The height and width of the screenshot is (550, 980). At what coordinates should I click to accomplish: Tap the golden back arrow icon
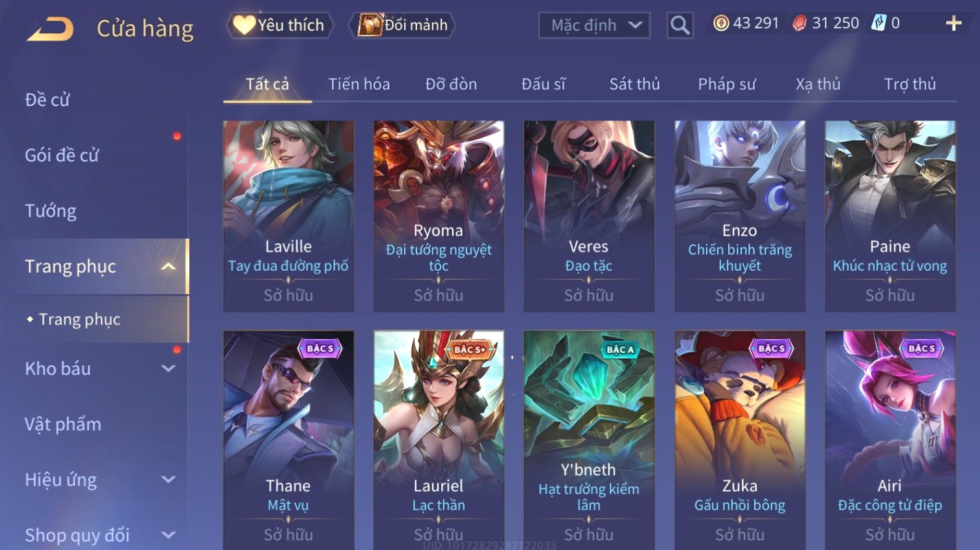click(51, 29)
